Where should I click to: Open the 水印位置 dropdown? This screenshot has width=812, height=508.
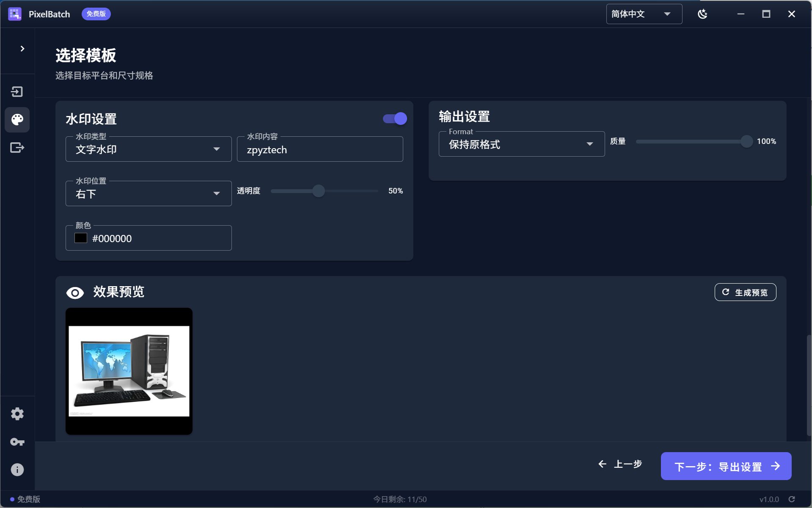click(148, 193)
